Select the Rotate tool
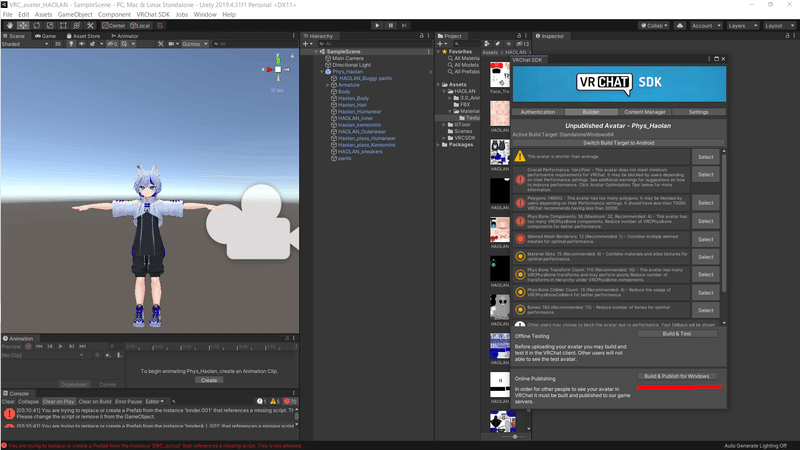The height and width of the screenshot is (450, 800). [x=37, y=26]
